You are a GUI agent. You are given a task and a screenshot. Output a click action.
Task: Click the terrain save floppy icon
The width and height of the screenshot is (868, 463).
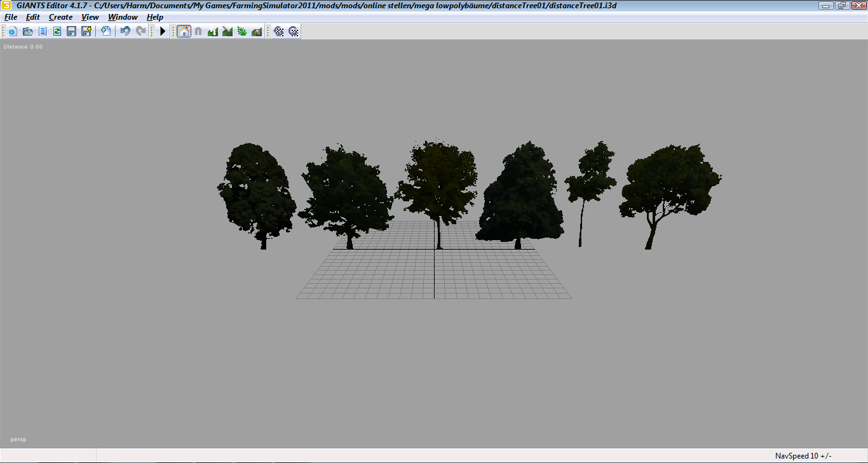(x=257, y=31)
